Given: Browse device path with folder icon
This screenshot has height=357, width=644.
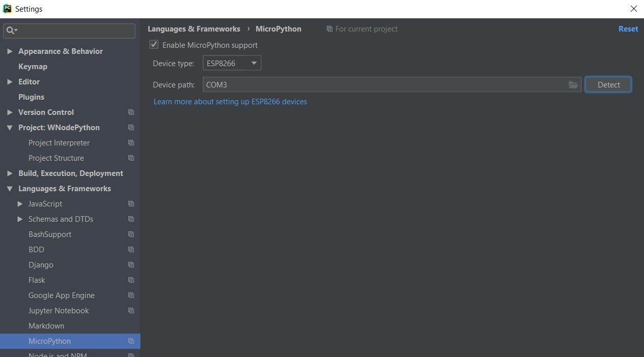Looking at the screenshot, I should [573, 85].
